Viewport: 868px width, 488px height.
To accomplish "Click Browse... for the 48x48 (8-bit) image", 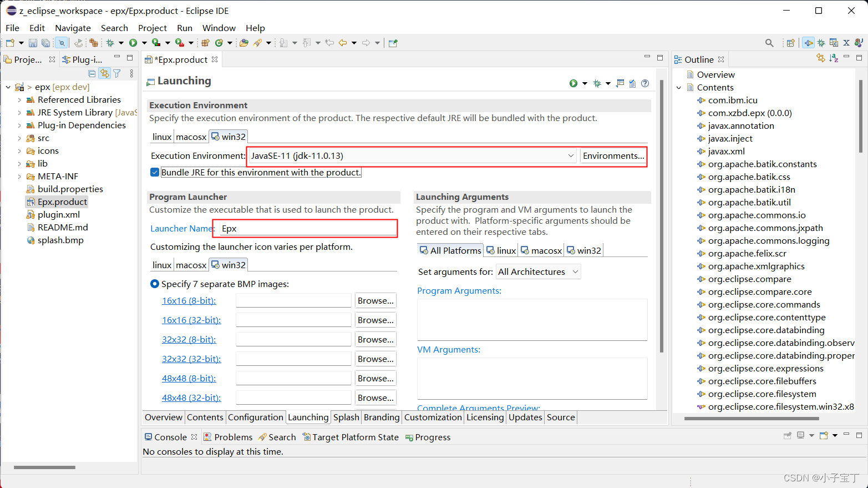I will 375,378.
